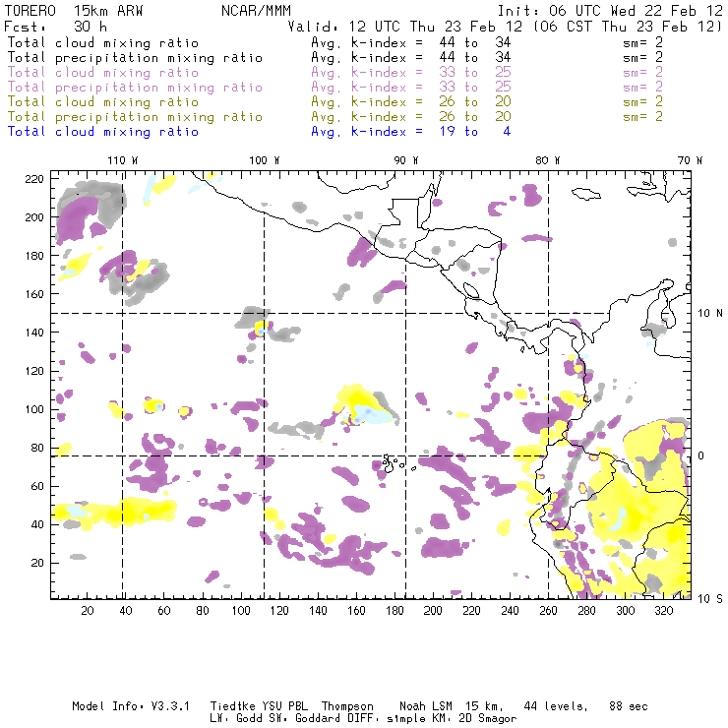
Task: Click "sm= 2" in the black cloud row
Action: [x=642, y=43]
